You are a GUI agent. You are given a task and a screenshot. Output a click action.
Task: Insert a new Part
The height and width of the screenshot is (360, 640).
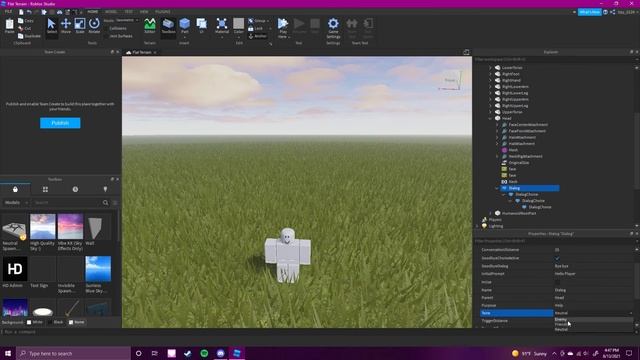click(184, 26)
